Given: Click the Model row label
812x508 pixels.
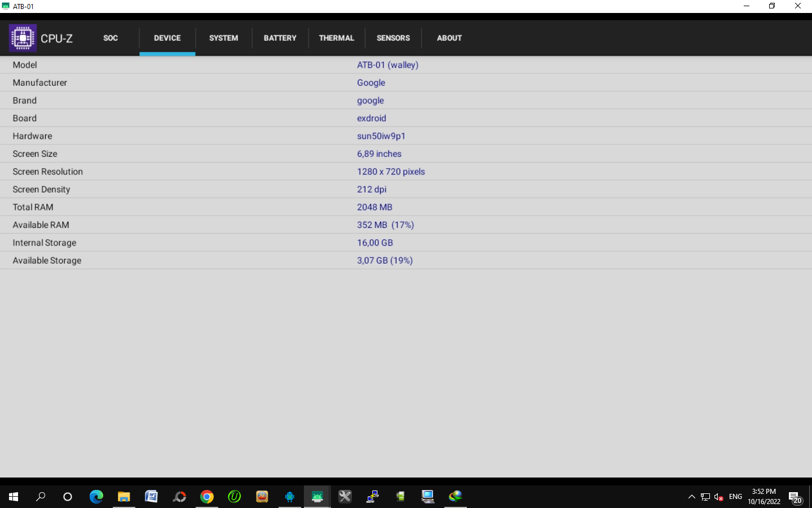Looking at the screenshot, I should click(25, 65).
